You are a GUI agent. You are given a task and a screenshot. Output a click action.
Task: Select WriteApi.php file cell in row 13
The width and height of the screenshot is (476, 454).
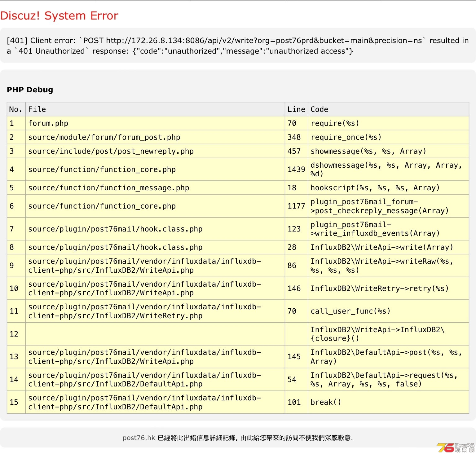(155, 356)
